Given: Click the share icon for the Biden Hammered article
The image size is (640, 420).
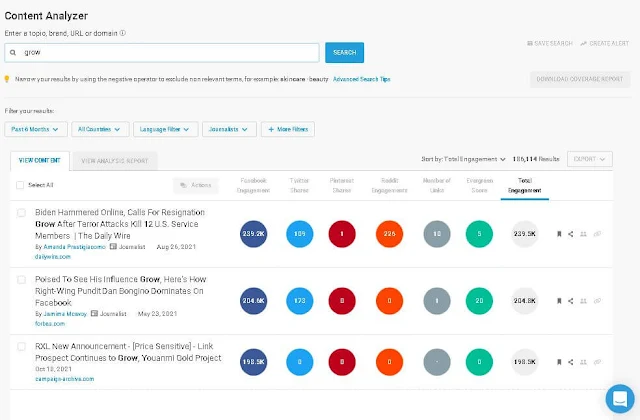Looking at the screenshot, I should (571, 234).
